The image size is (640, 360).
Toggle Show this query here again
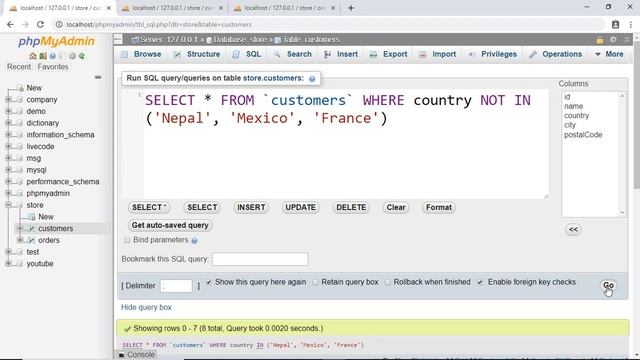(x=209, y=282)
